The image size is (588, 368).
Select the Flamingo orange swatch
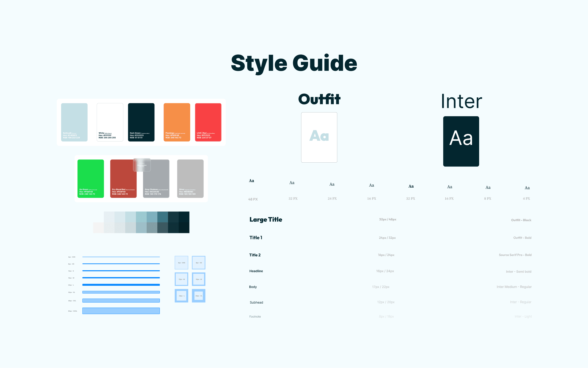pos(177,122)
